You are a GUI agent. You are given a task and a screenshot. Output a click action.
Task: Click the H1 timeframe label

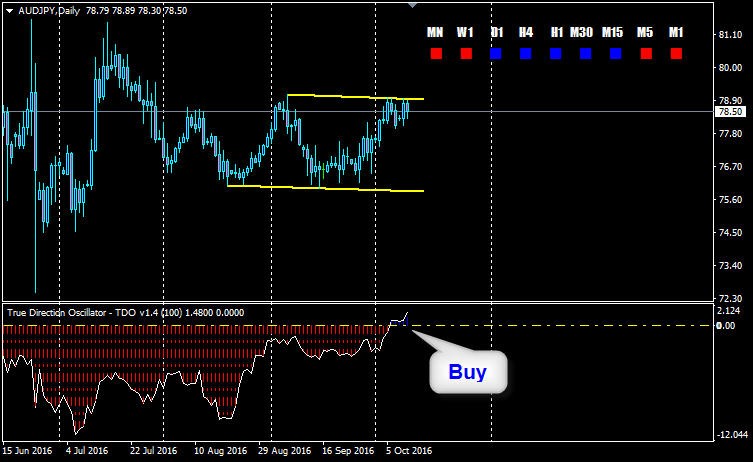pyautogui.click(x=557, y=32)
